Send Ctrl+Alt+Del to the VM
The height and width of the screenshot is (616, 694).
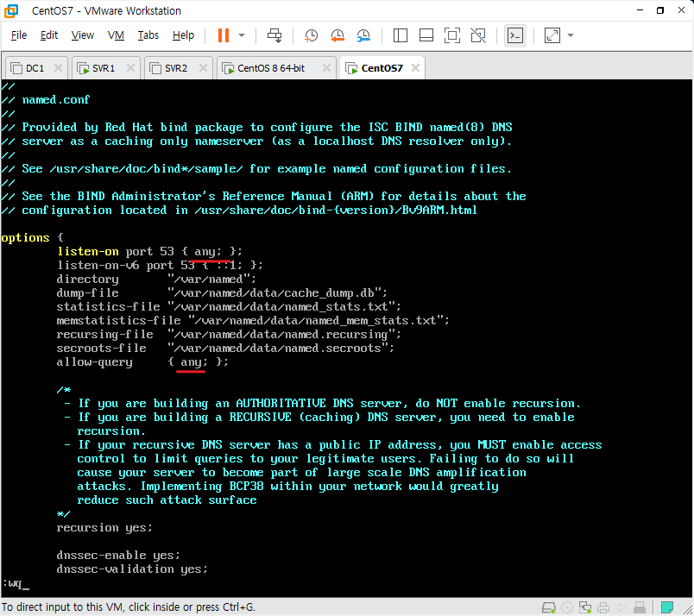tap(274, 35)
